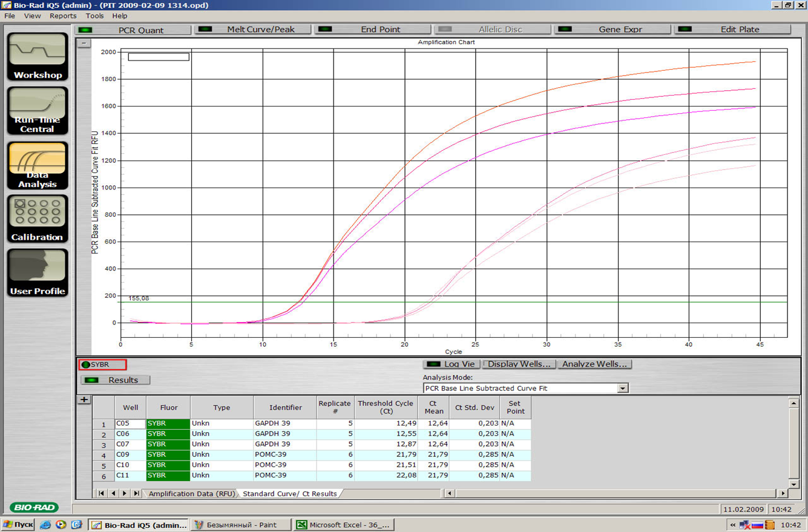Click the Identifier column header
Image resolution: width=808 pixels, height=532 pixels.
pyautogui.click(x=285, y=407)
